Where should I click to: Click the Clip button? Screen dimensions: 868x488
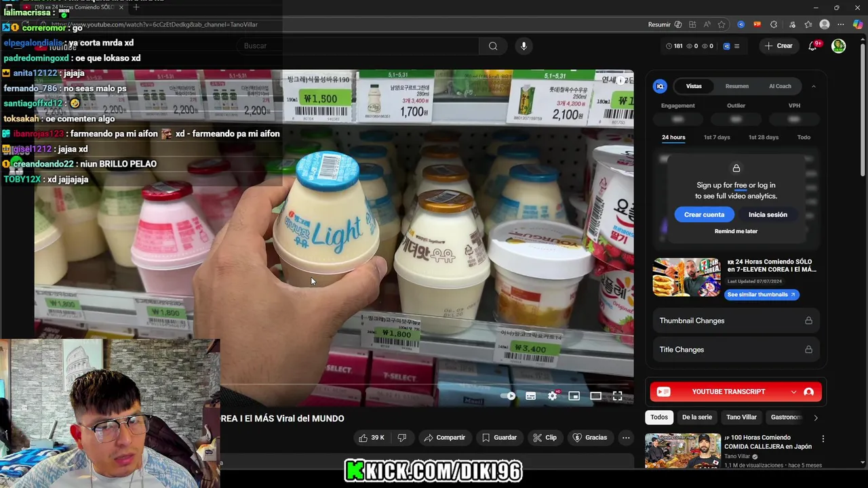tap(545, 438)
